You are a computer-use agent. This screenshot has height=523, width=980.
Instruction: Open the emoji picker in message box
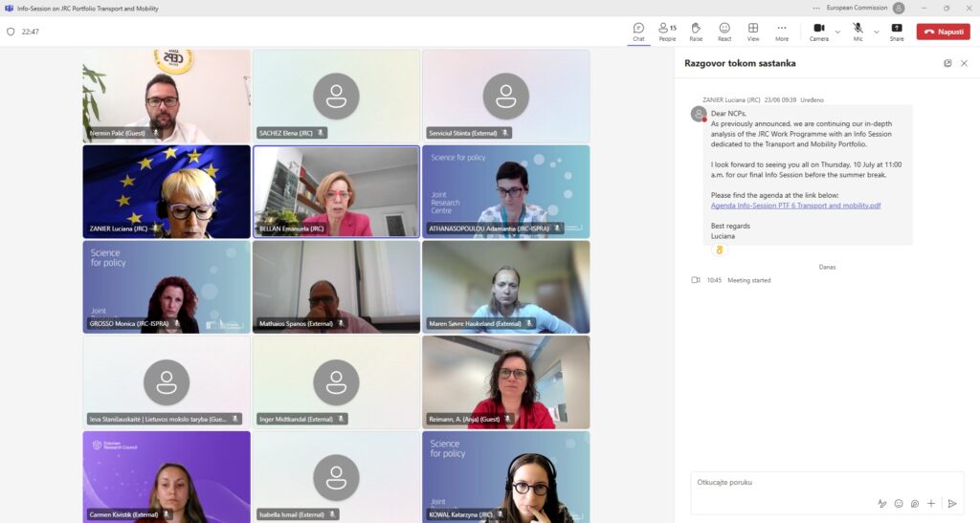(x=899, y=503)
